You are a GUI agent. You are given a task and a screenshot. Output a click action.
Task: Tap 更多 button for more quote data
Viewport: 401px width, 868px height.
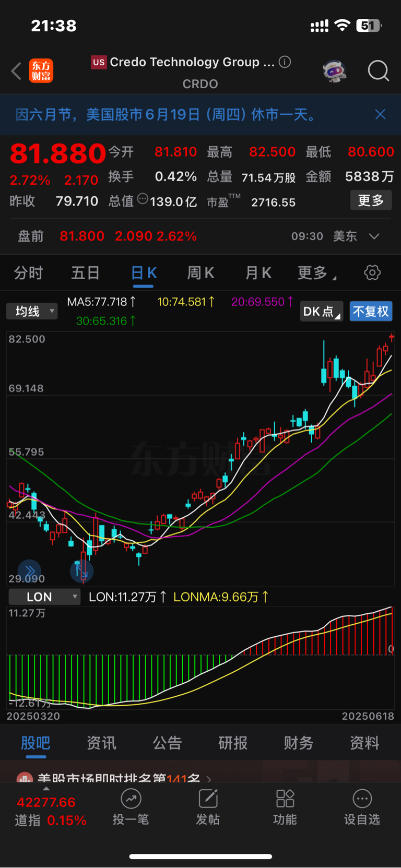pyautogui.click(x=371, y=200)
